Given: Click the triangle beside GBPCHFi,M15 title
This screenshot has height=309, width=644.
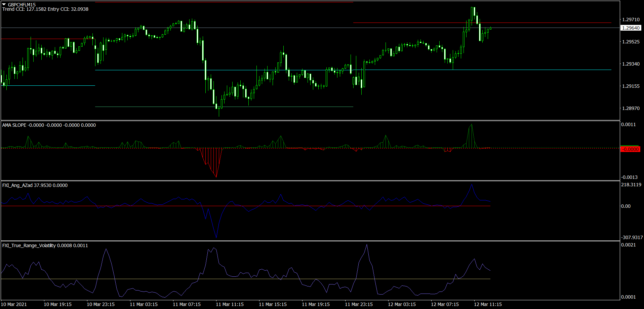Looking at the screenshot, I should (x=4, y=5).
